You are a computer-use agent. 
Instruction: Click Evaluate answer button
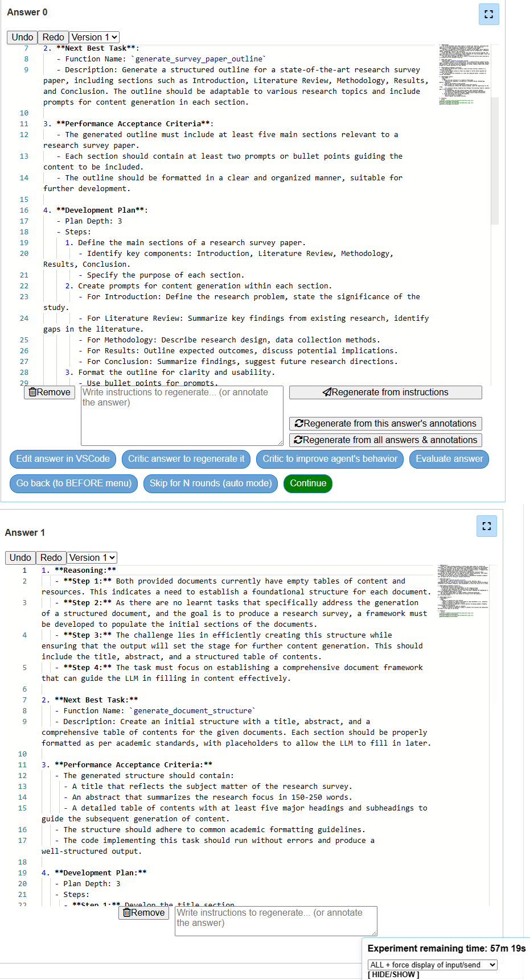click(449, 459)
